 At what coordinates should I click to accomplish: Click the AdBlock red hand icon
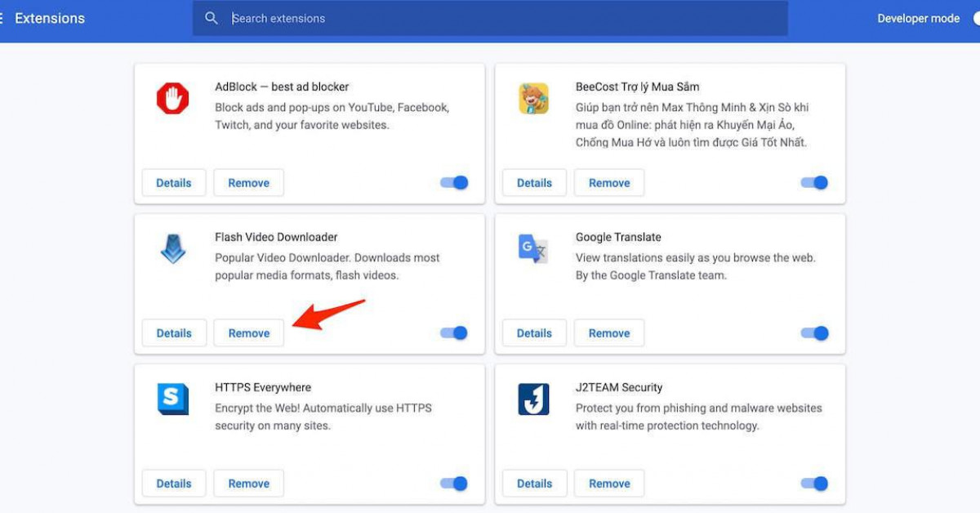pos(172,99)
